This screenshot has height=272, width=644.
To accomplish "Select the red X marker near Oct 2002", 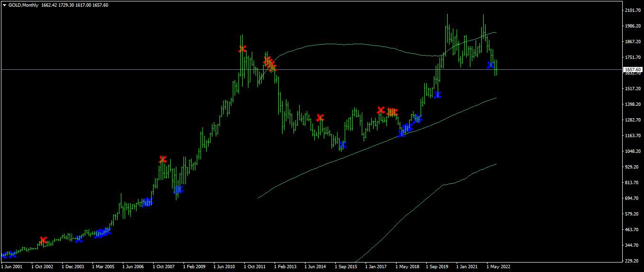I will tap(43, 240).
